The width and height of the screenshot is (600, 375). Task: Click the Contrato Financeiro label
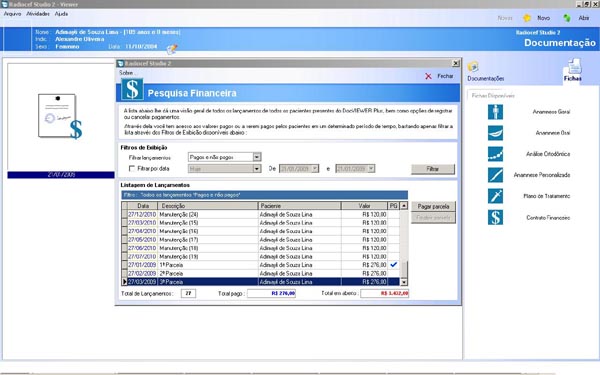[548, 218]
